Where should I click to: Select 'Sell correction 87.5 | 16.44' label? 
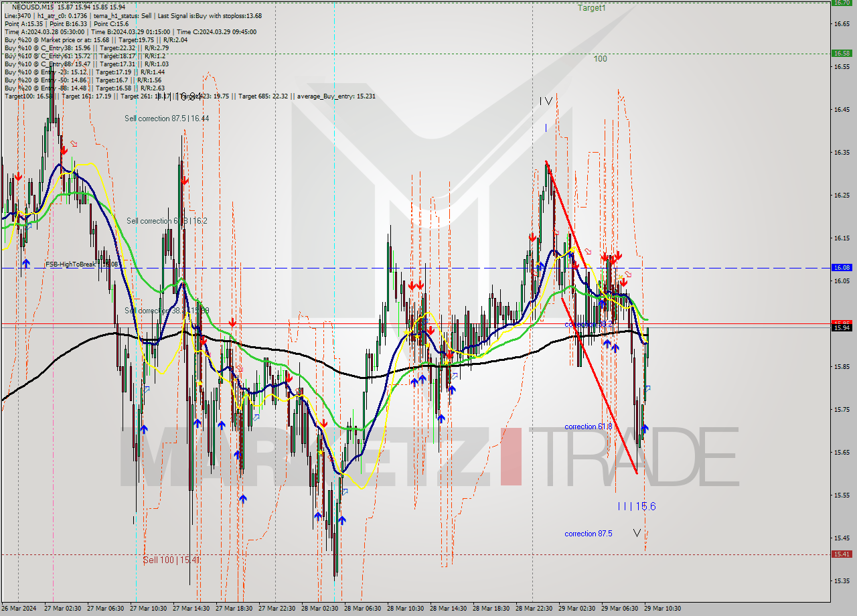(x=167, y=119)
